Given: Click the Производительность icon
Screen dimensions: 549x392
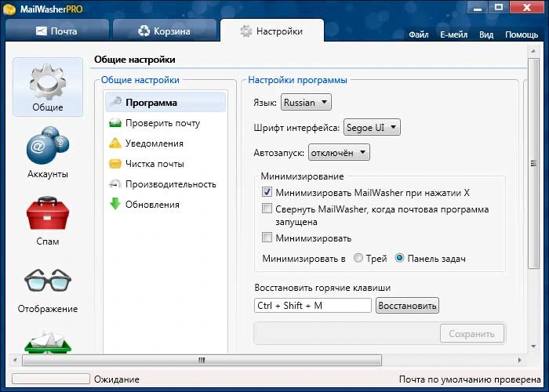Looking at the screenshot, I should 115,183.
